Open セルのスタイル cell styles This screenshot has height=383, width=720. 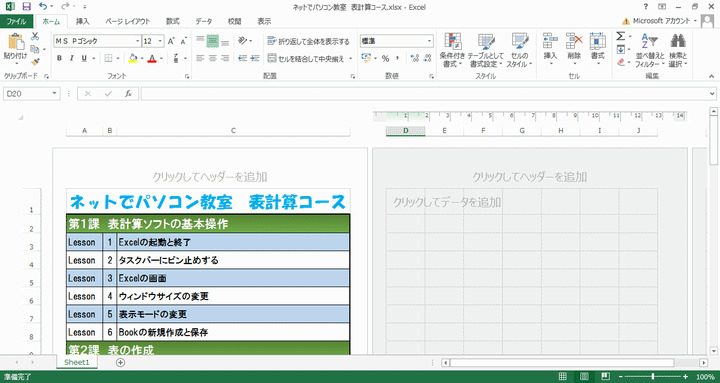click(x=520, y=50)
